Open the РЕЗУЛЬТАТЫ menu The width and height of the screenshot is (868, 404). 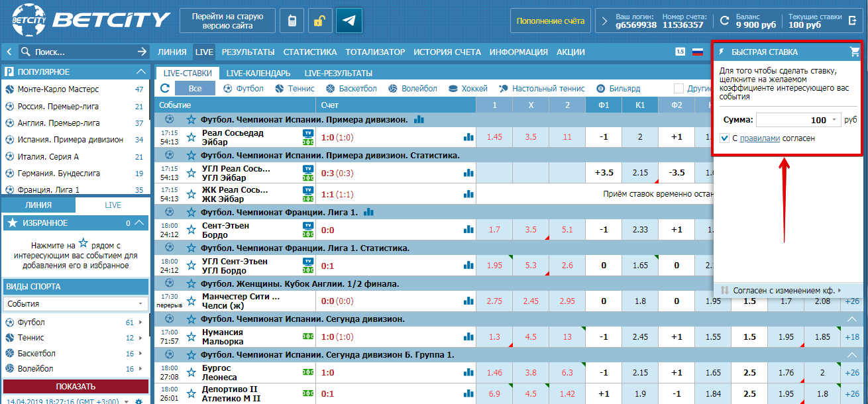[x=248, y=52]
